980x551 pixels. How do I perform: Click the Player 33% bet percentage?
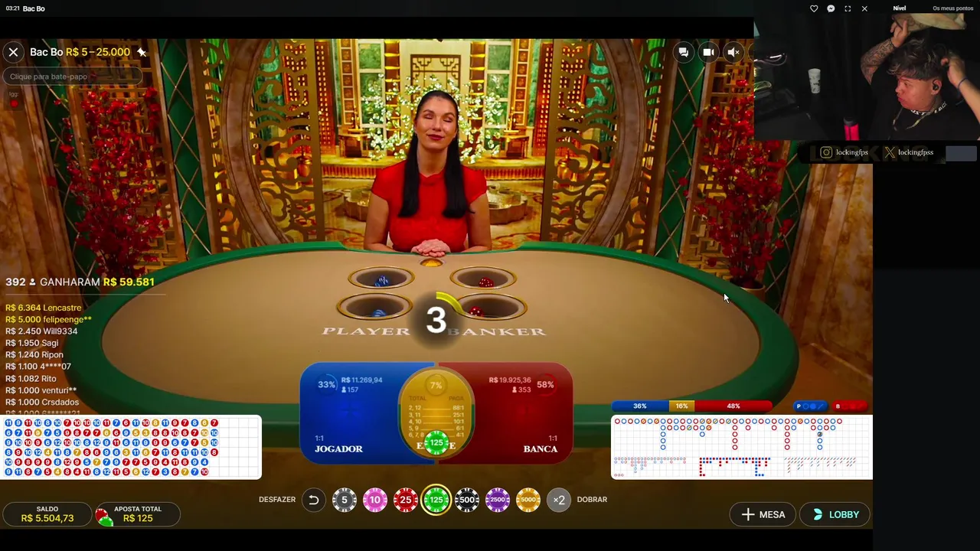pos(327,384)
